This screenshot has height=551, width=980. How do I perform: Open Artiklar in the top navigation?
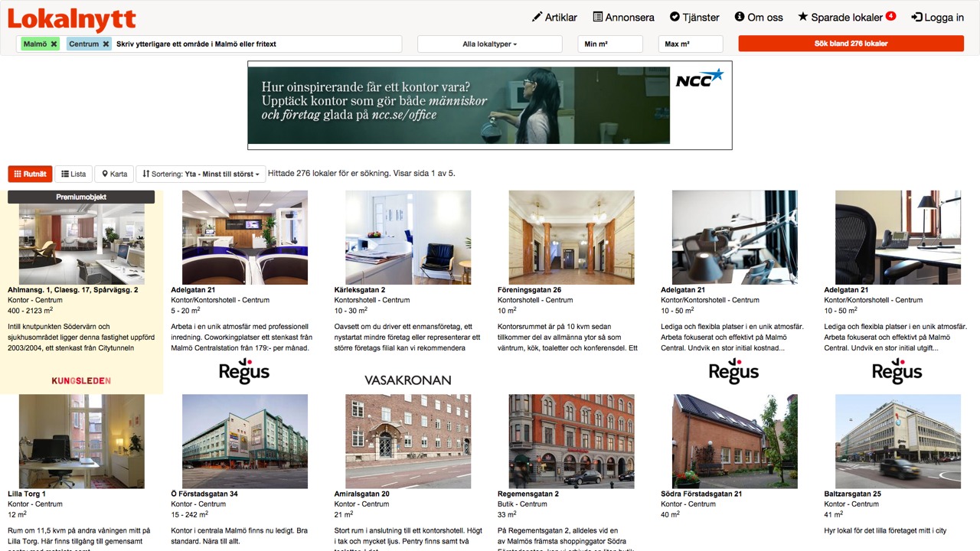(x=554, y=17)
